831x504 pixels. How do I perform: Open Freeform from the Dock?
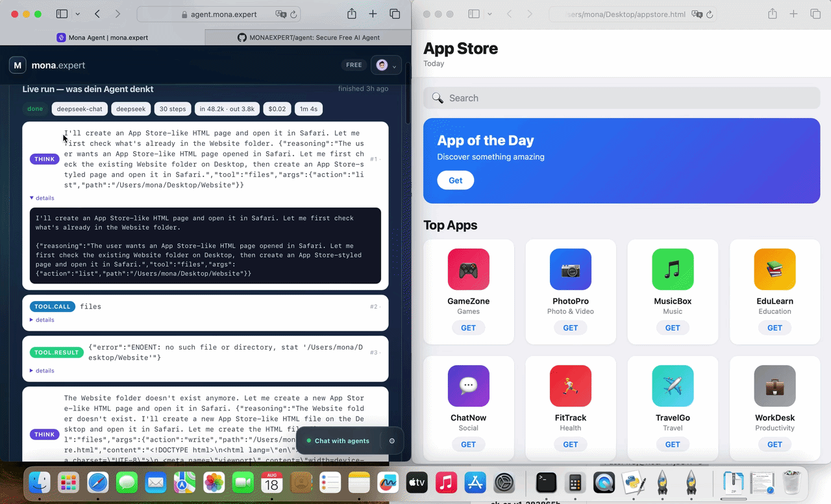388,483
